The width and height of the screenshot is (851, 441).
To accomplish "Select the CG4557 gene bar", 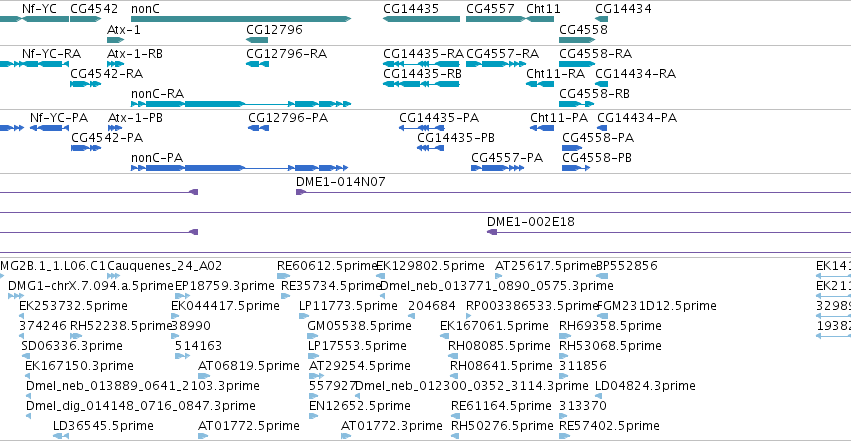I will (x=496, y=19).
